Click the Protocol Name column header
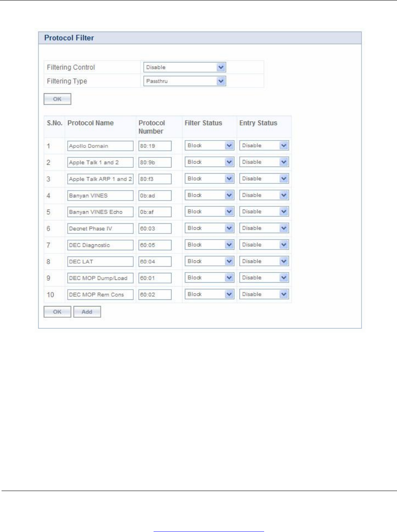This screenshot has height=532, width=397. pyautogui.click(x=91, y=123)
